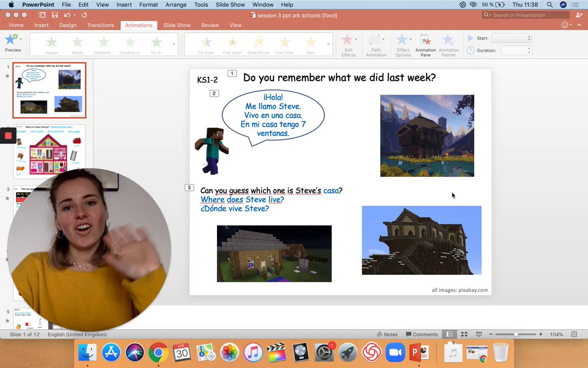This screenshot has height=368, width=588.
Task: Open the Slide Show ribbon tab
Action: pyautogui.click(x=177, y=25)
